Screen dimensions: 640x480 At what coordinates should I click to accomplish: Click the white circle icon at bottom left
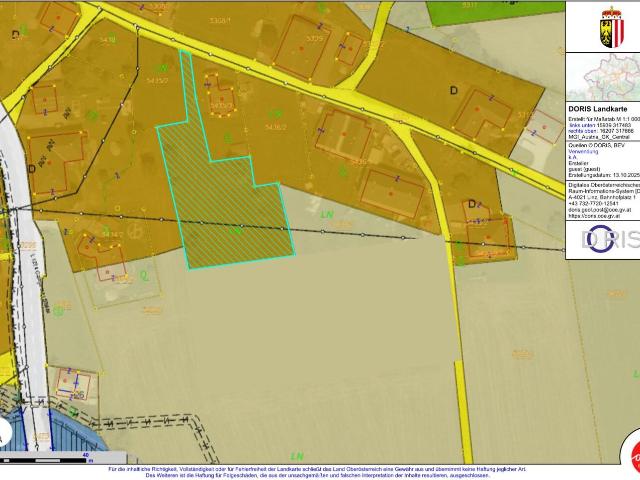pyautogui.click(x=5, y=434)
